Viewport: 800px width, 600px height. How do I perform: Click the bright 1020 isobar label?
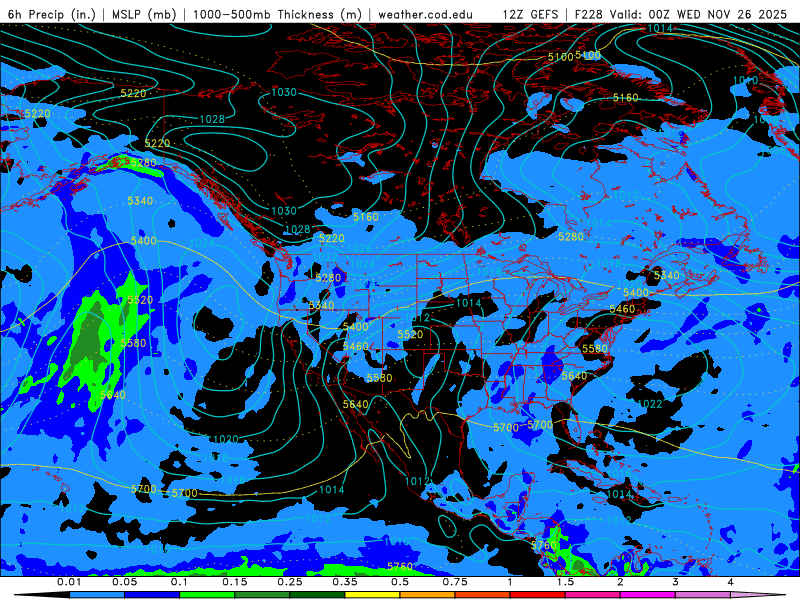pos(226,439)
